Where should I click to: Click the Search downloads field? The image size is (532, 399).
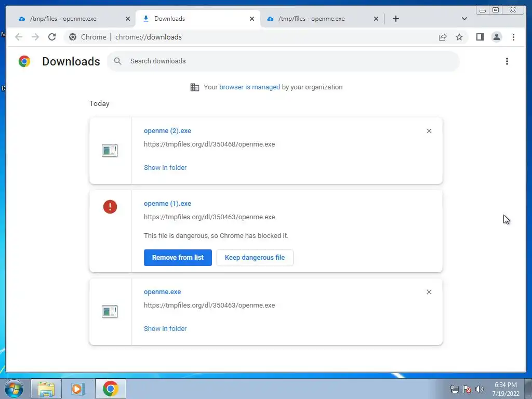(x=283, y=61)
